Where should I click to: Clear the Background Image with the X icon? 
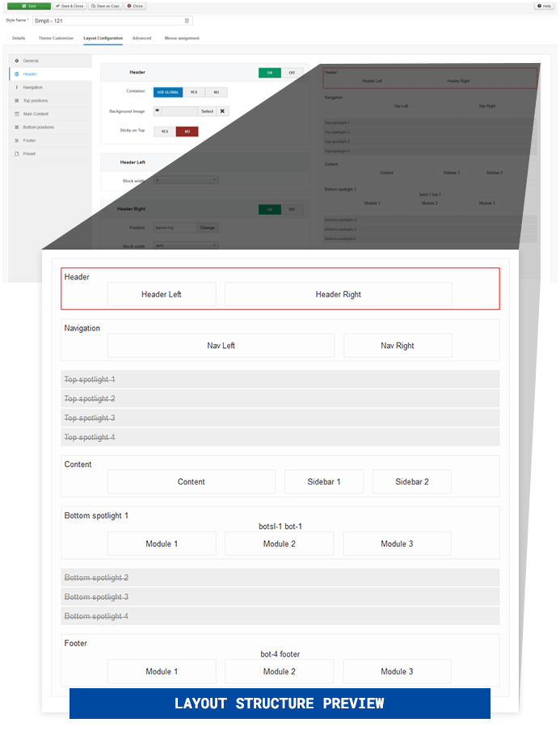222,111
